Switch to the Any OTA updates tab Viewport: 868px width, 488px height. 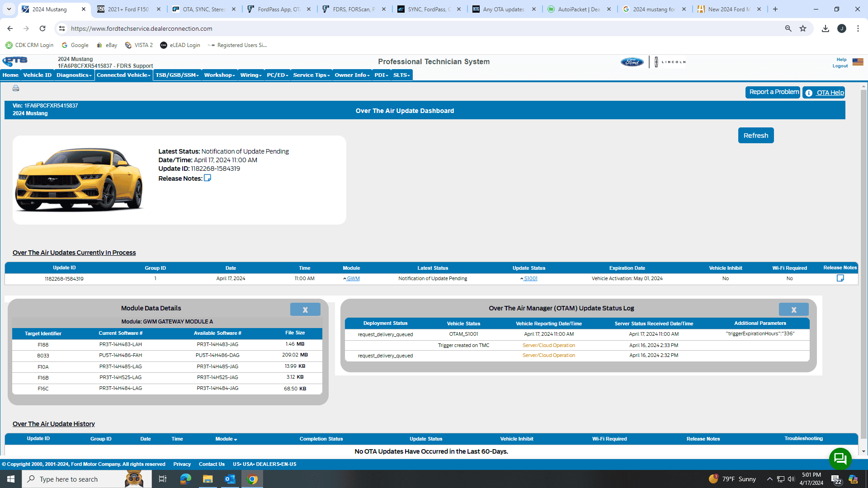[x=504, y=9]
